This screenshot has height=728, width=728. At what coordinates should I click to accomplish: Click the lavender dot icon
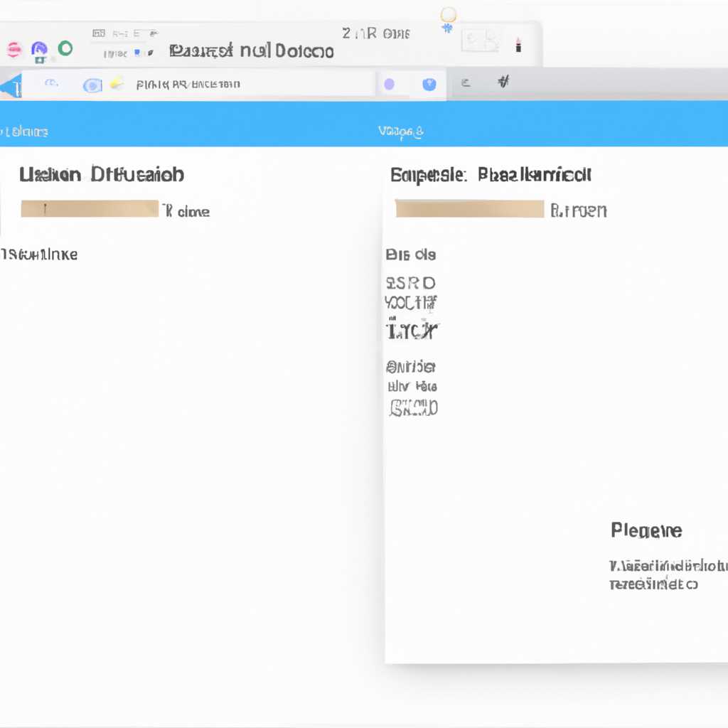point(389,84)
